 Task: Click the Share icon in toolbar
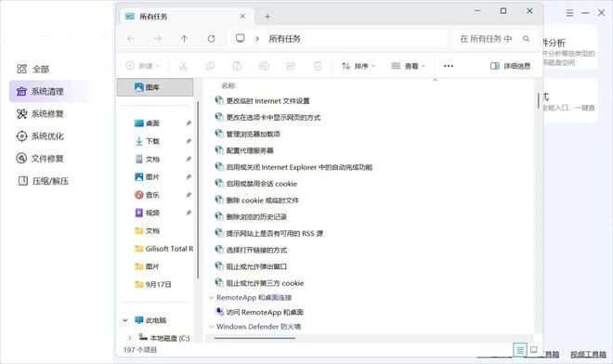[x=291, y=66]
